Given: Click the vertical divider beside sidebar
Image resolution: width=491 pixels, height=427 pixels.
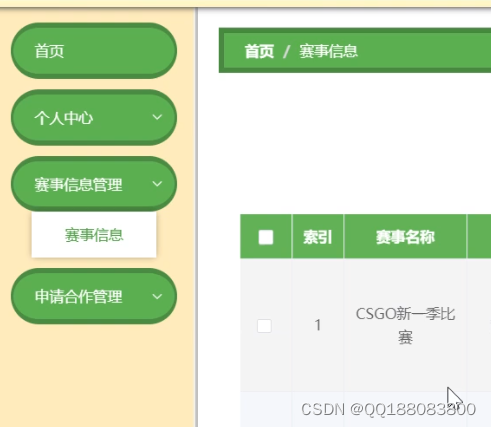Looking at the screenshot, I should click(x=196, y=217).
